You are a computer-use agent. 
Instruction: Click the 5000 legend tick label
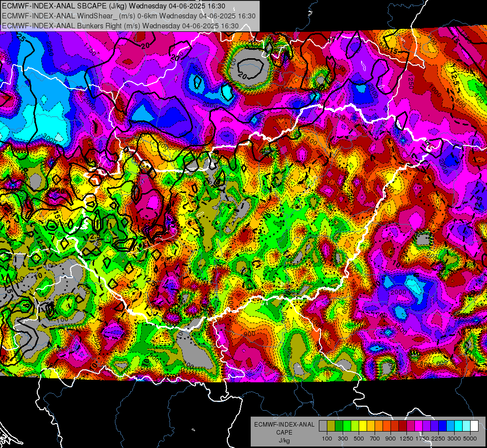click(x=470, y=439)
